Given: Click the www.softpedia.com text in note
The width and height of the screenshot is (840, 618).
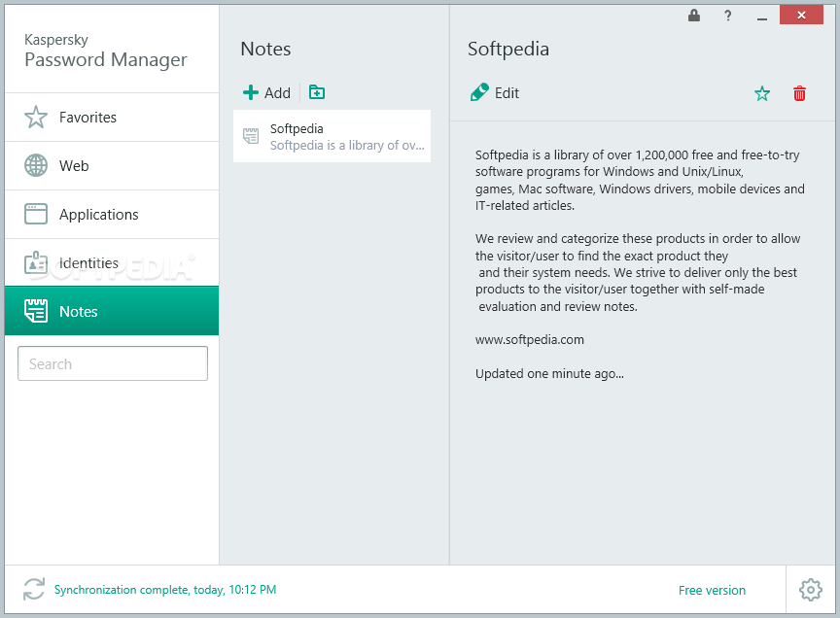Looking at the screenshot, I should [x=529, y=339].
